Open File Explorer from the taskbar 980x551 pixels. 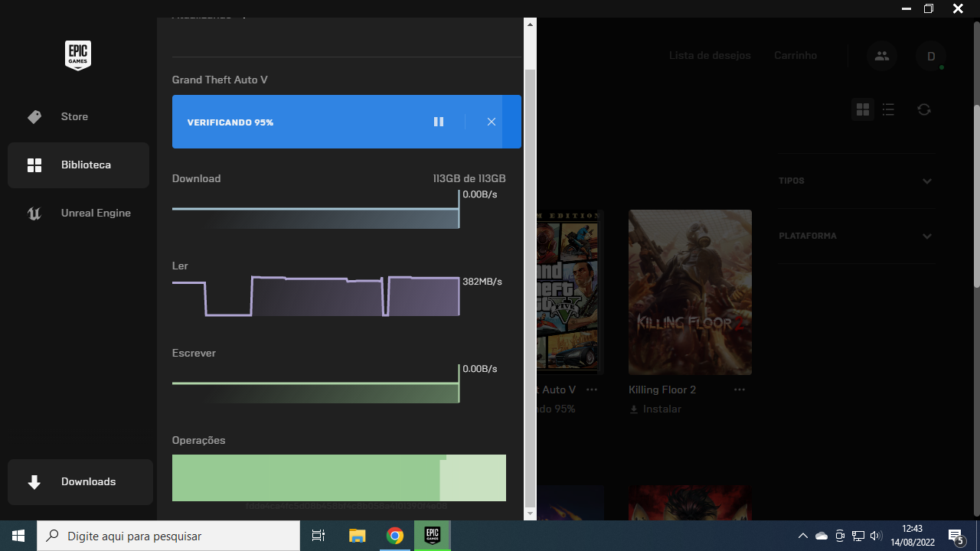pyautogui.click(x=358, y=536)
